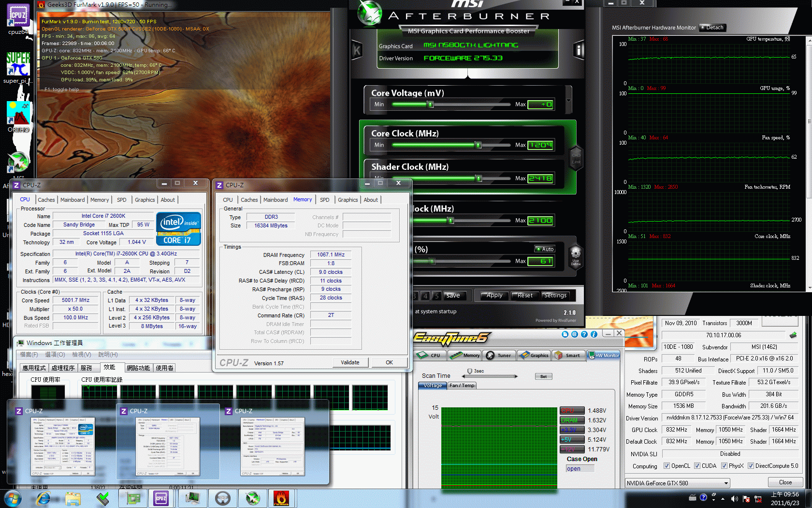
Task: Click the EasyTune6 blue page icon
Action: 565,334
